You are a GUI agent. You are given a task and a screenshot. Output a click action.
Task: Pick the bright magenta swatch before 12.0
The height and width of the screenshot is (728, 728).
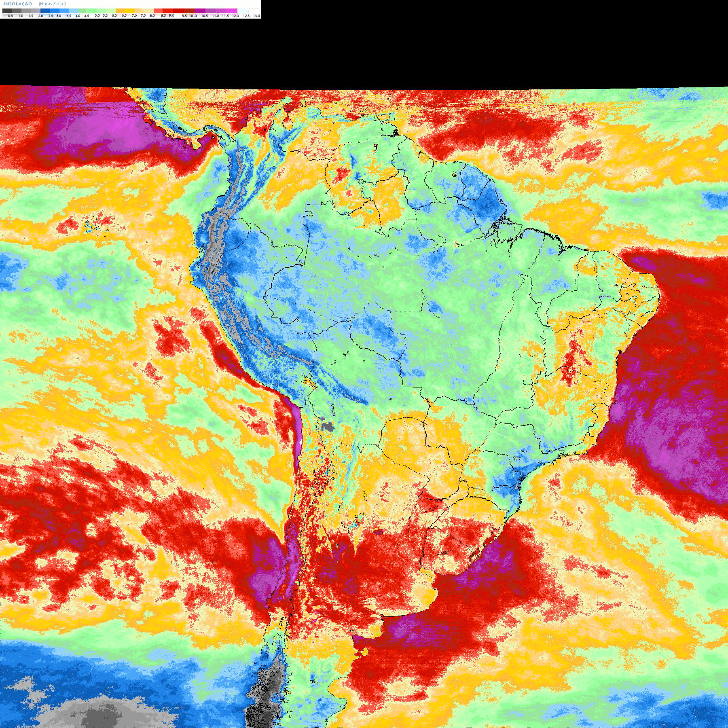coord(232,11)
